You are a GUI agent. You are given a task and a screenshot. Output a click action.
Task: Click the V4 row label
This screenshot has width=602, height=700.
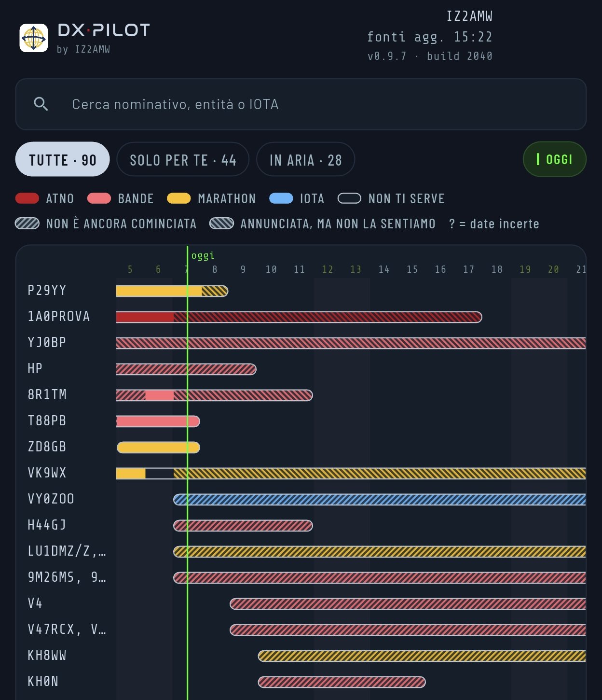35,603
